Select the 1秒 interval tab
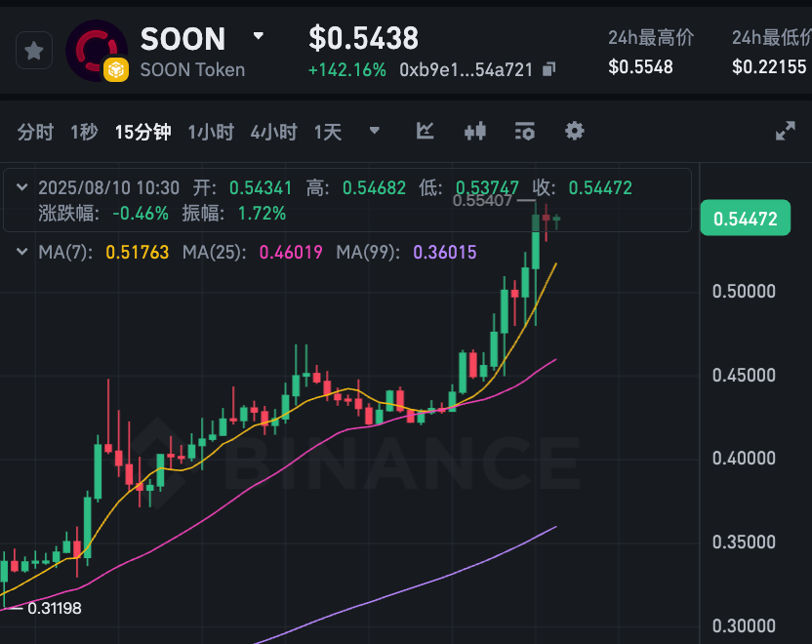Viewport: 812px width, 644px height. [84, 132]
